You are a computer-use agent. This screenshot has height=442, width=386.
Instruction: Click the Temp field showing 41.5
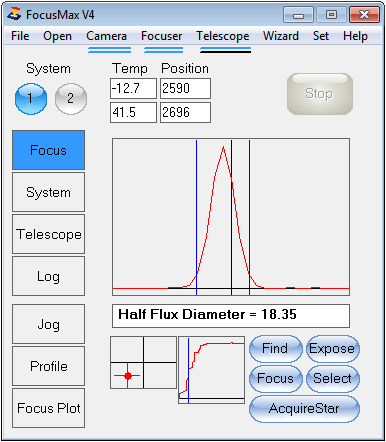[133, 113]
